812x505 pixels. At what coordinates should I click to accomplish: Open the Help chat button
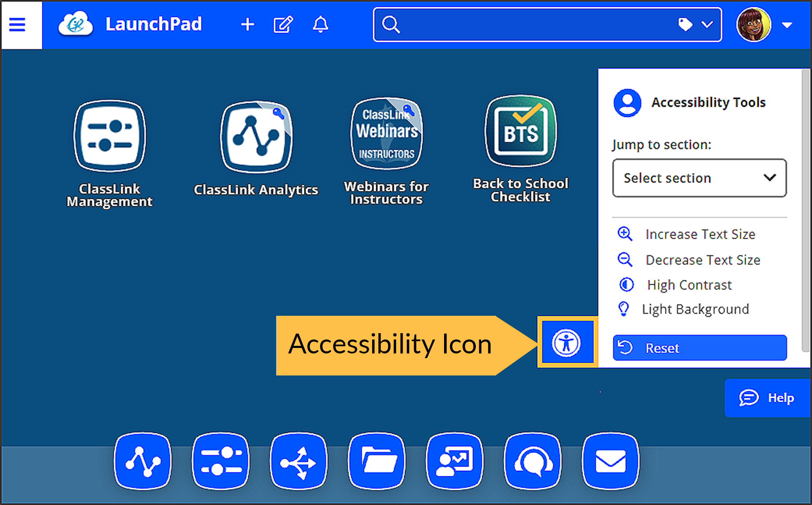768,397
